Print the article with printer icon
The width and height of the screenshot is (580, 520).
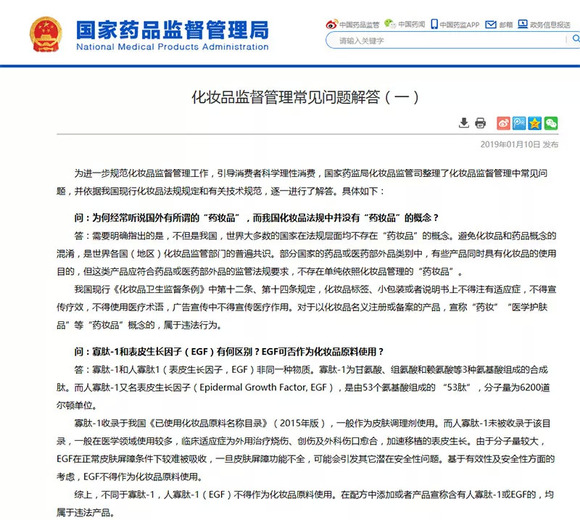pyautogui.click(x=480, y=123)
